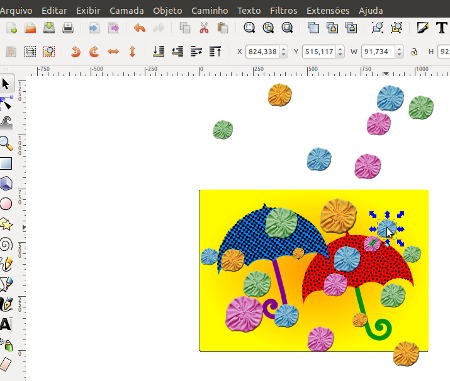Raise selection to top
Screen dimensions: 450x381
(x=215, y=52)
